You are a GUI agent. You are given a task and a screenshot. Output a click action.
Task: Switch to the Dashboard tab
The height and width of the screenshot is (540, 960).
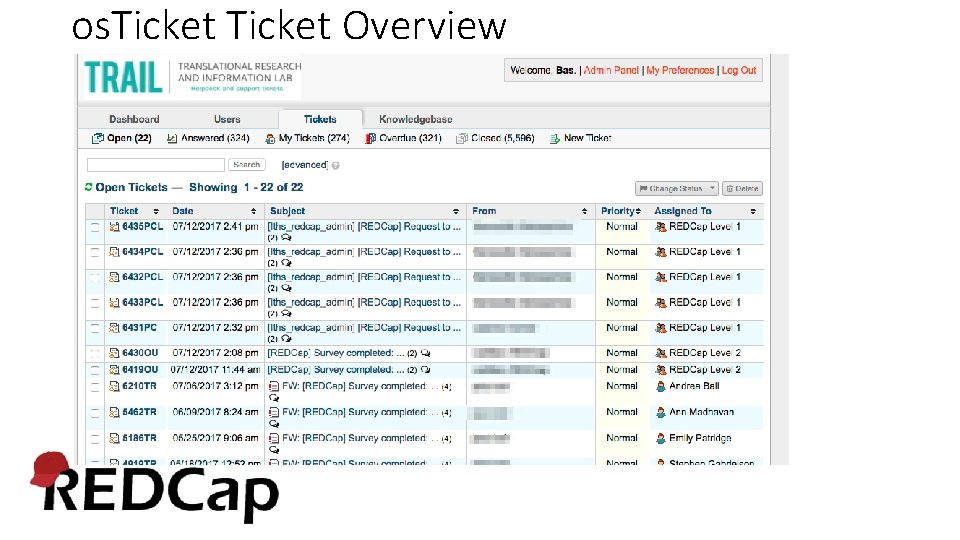pyautogui.click(x=134, y=119)
